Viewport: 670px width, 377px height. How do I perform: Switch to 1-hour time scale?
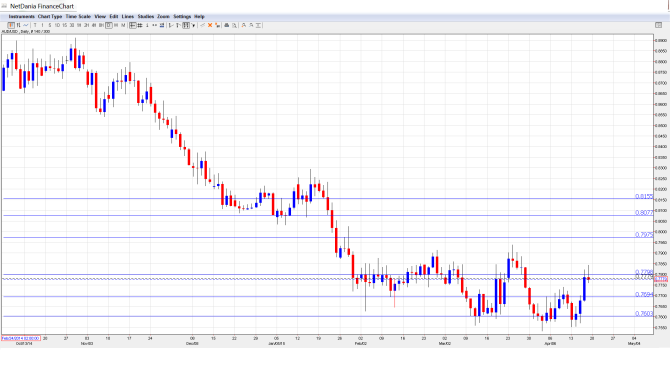(x=79, y=25)
